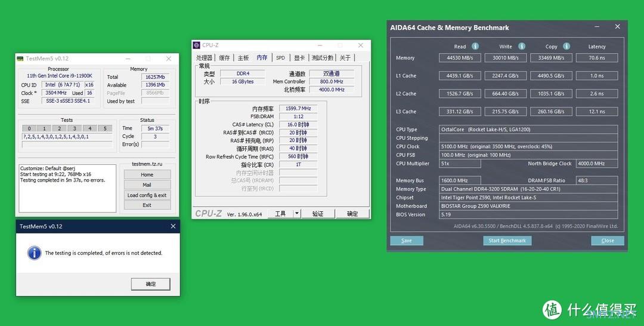Viewport: 644px width, 326px height.
Task: Click the Save button in AIDA64
Action: [x=407, y=241]
